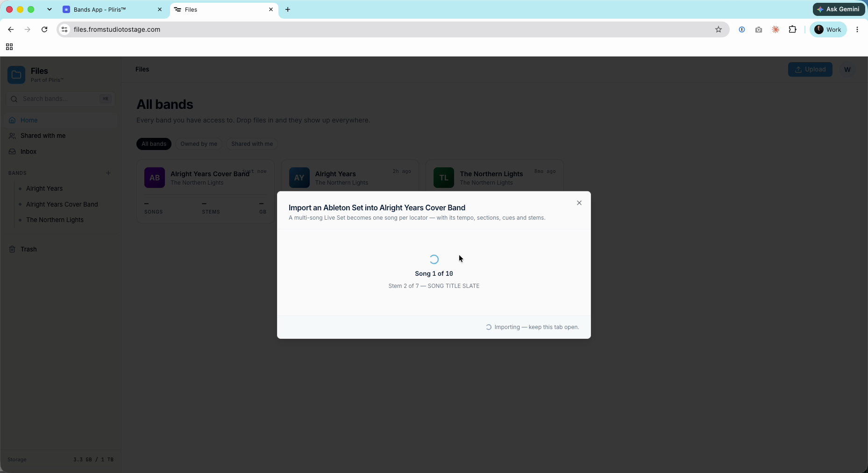Open The Northern Lights band card title
868x473 pixels.
pos(491,174)
